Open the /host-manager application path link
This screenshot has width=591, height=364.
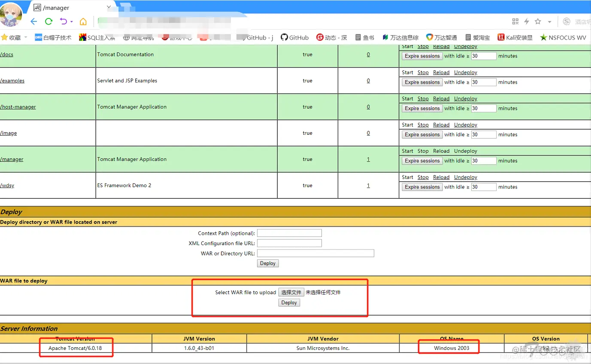(18, 107)
